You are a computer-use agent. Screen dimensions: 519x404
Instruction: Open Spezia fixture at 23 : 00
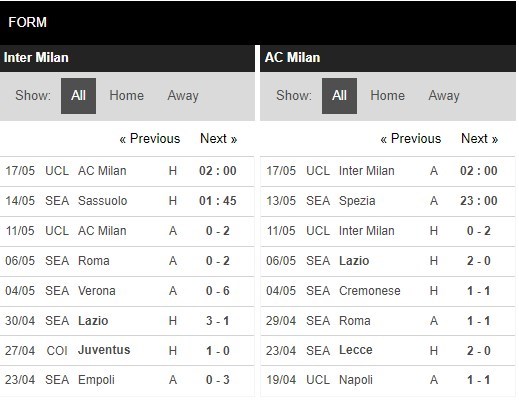coord(388,201)
